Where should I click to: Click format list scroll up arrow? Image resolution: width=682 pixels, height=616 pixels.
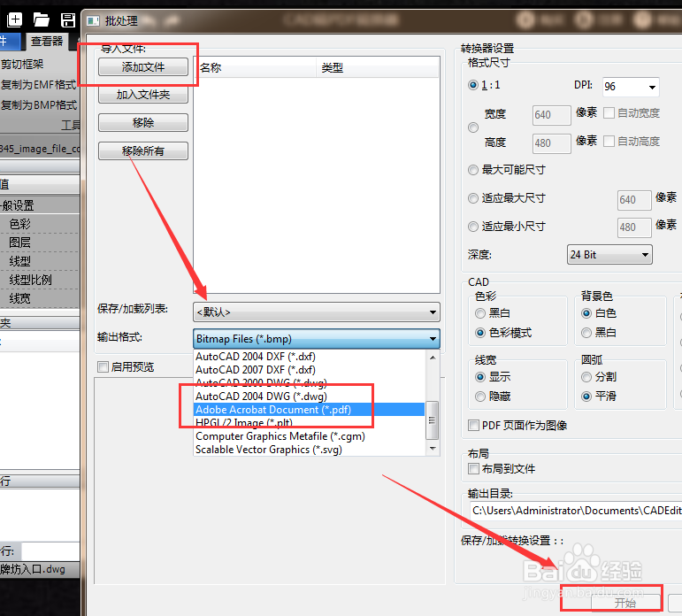click(433, 358)
